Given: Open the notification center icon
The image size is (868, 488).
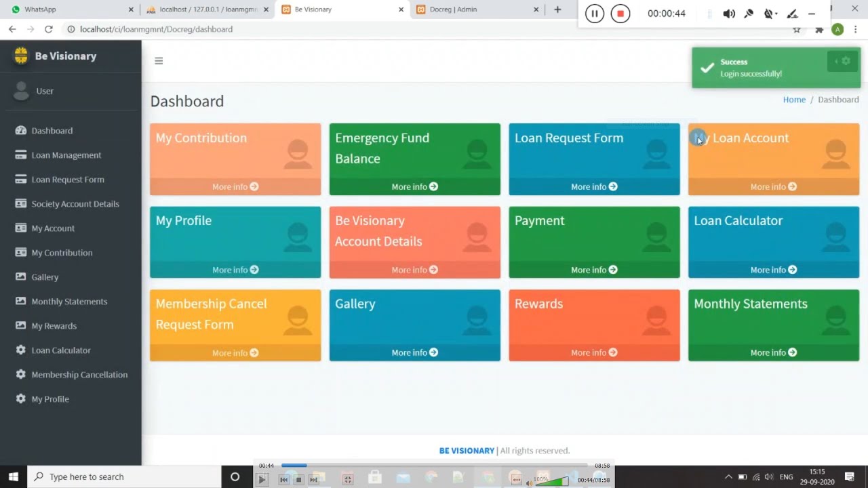Looking at the screenshot, I should coord(850,476).
